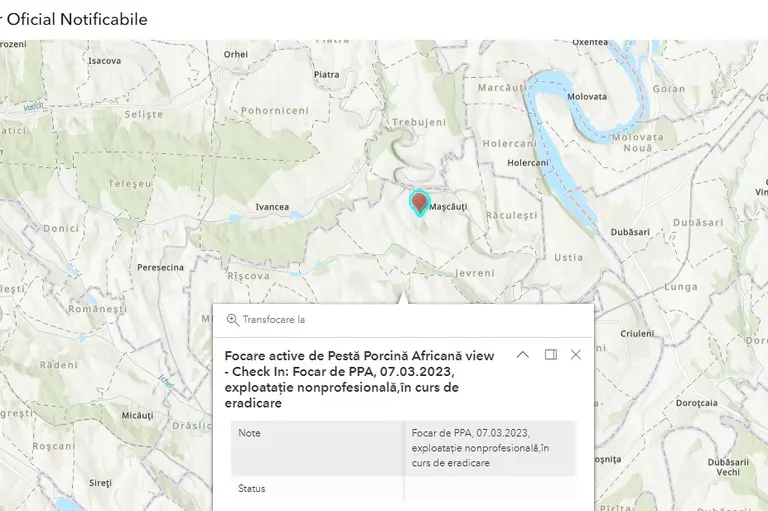
Task: Click the Orhei town label on map
Action: point(236,54)
